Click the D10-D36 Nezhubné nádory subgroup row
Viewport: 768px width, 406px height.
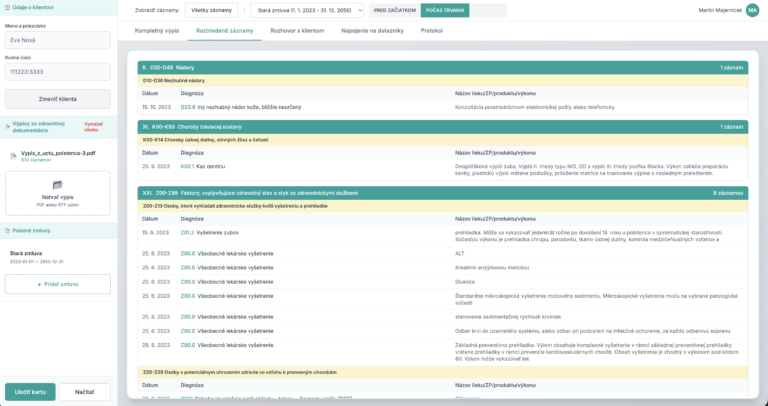[442, 80]
